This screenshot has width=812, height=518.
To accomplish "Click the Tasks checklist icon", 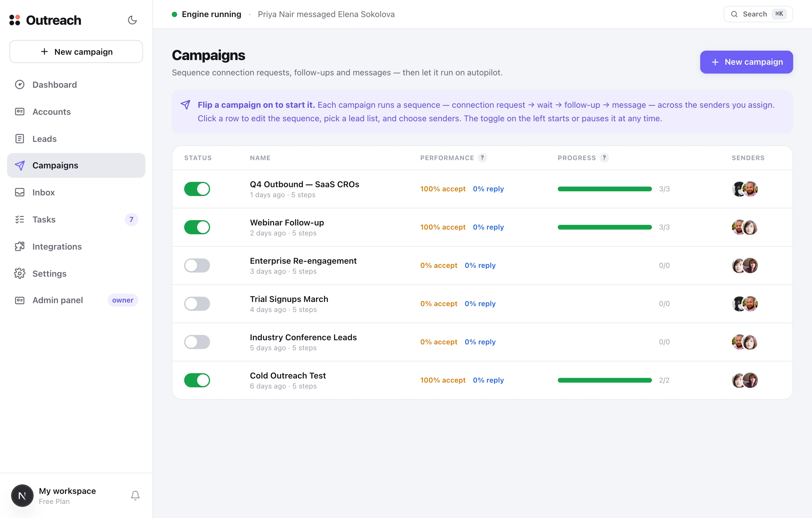I will 19,220.
